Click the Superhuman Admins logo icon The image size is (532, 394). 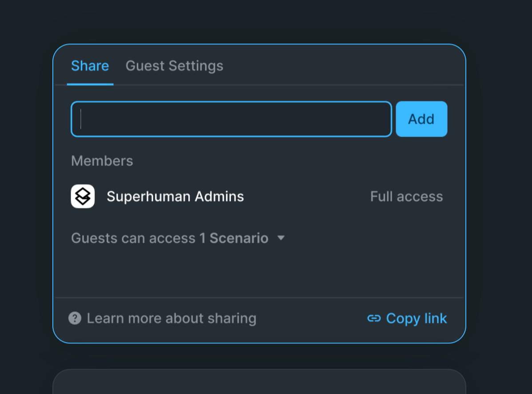point(83,196)
